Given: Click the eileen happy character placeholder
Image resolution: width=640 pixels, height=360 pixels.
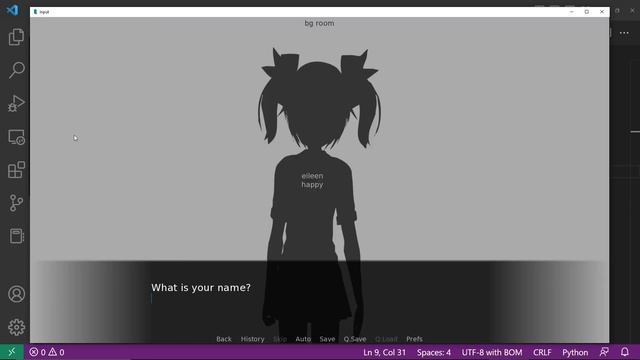Looking at the screenshot, I should point(312,180).
